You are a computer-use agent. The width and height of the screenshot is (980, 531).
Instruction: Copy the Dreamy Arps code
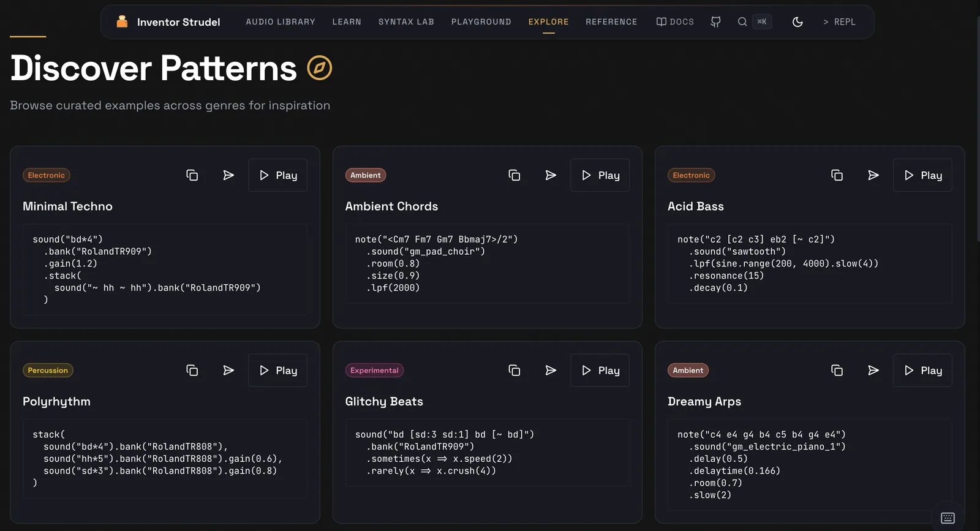837,371
